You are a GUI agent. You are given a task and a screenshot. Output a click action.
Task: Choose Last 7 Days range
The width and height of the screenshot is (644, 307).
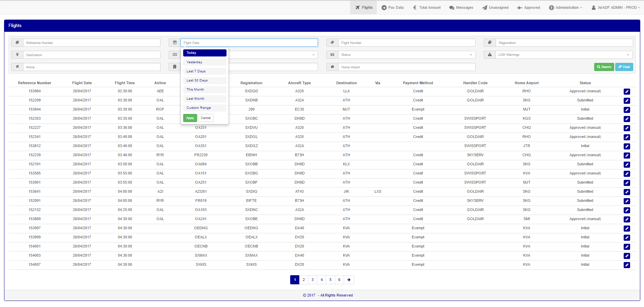point(205,71)
